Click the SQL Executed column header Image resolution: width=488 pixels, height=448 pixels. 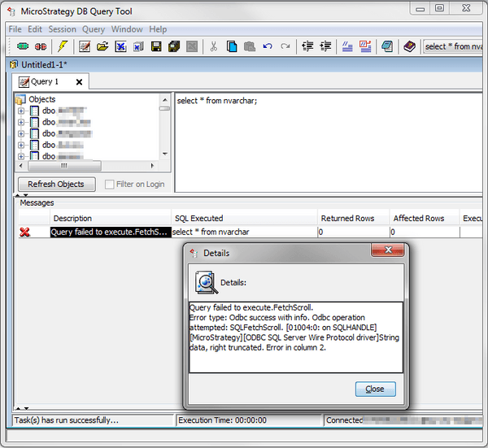coord(244,219)
